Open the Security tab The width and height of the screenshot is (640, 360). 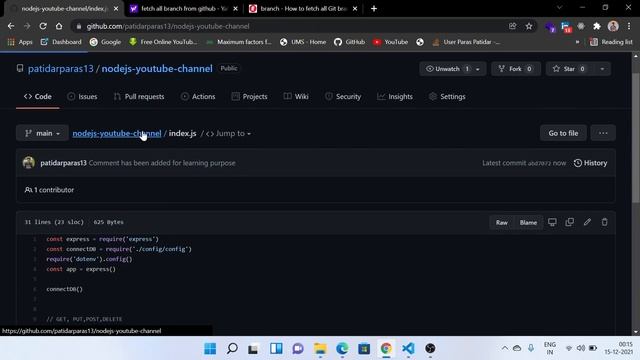[343, 97]
